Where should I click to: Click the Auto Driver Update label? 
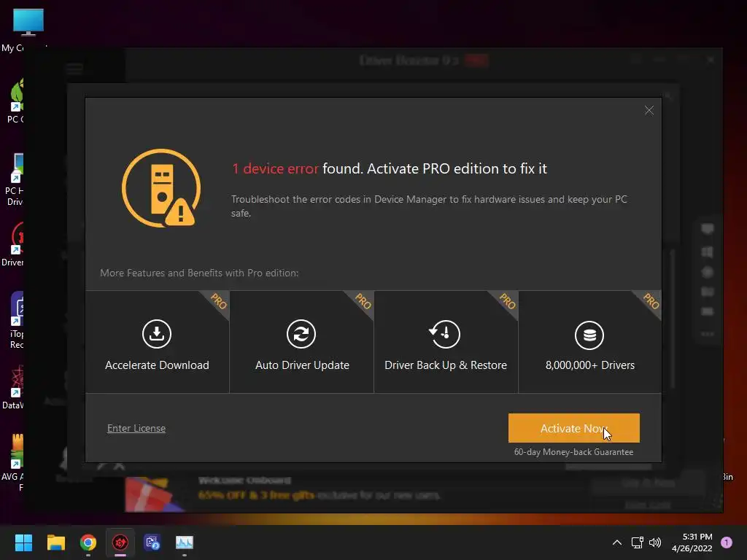[302, 365]
